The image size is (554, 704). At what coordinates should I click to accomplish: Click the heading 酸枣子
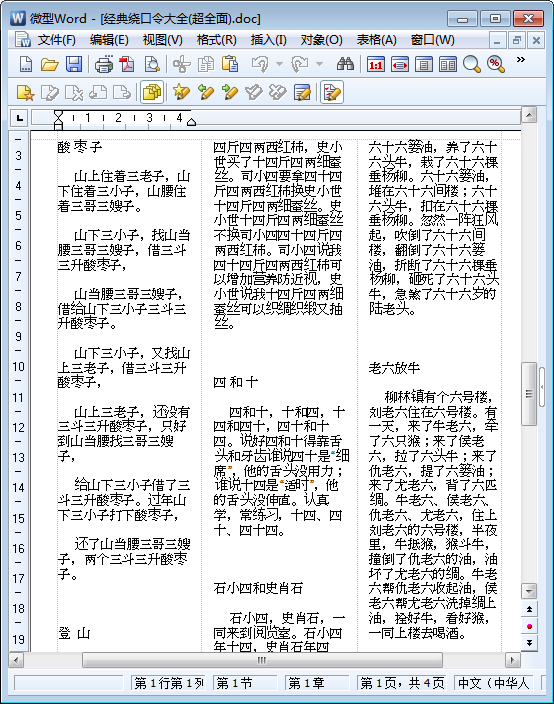click(x=80, y=147)
